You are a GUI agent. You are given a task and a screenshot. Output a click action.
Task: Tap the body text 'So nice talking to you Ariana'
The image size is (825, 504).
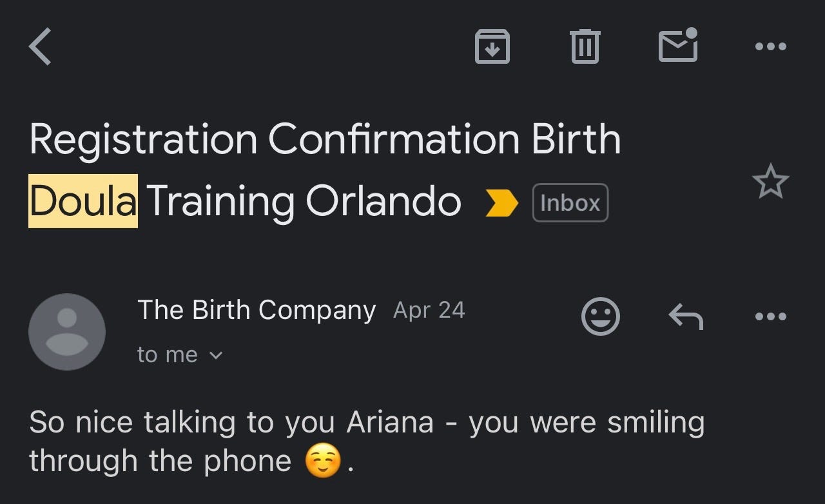point(231,423)
